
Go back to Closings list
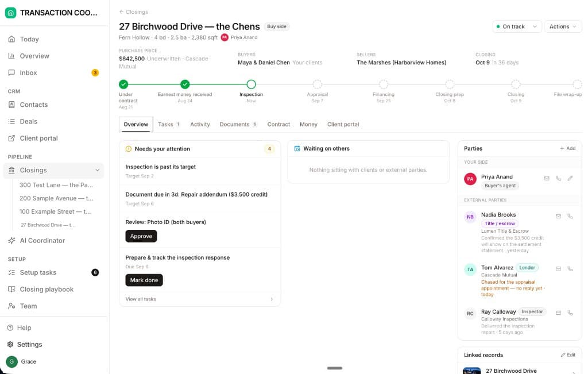click(x=133, y=12)
